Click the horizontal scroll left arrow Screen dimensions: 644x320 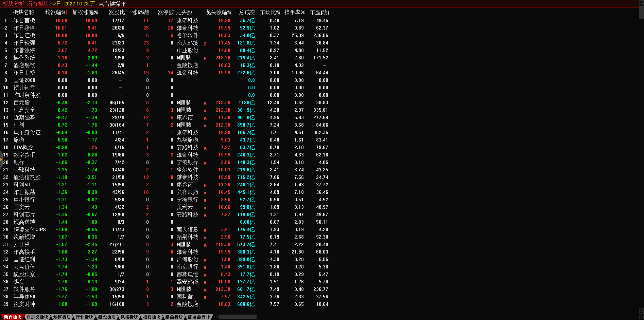tap(216, 317)
